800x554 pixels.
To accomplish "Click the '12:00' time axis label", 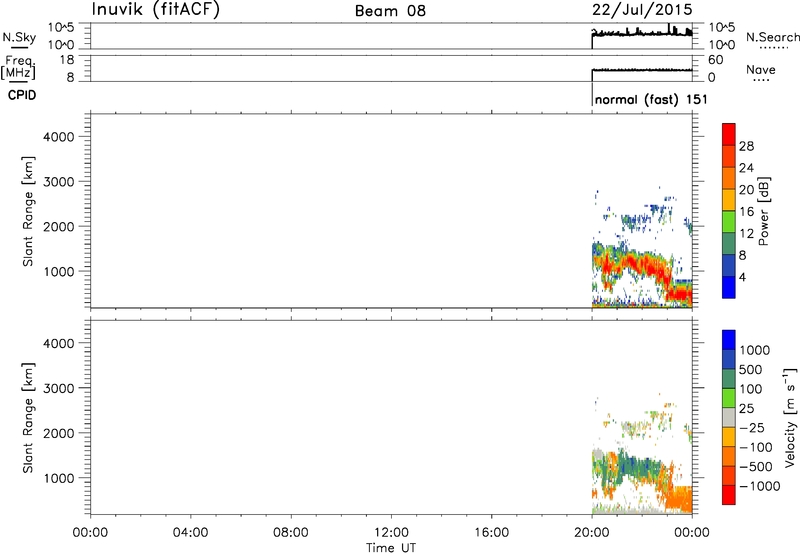I will point(391,533).
